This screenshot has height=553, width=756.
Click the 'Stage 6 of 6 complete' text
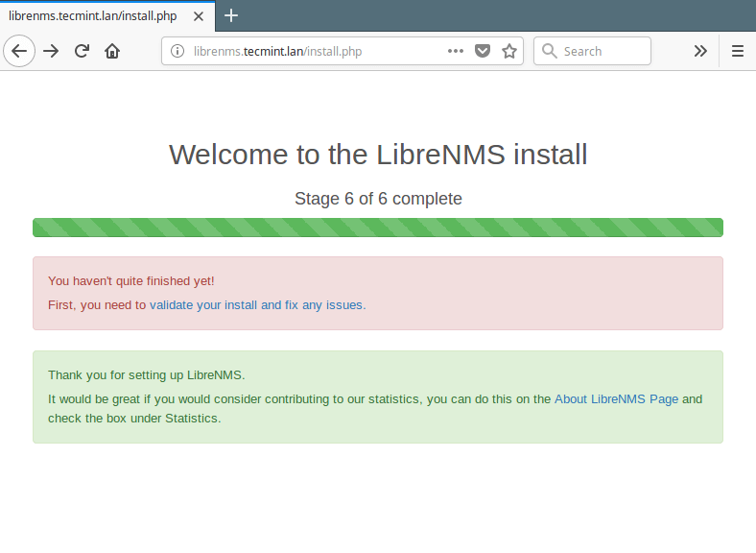[x=378, y=199]
